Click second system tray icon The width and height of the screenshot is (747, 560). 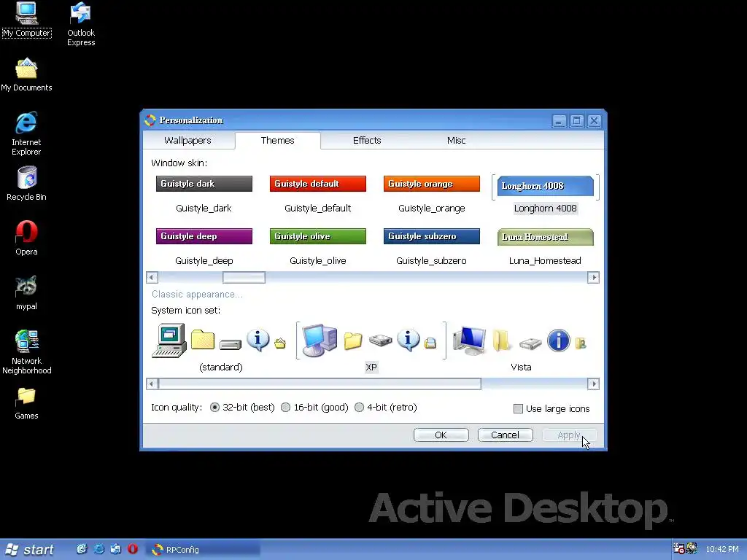point(692,548)
